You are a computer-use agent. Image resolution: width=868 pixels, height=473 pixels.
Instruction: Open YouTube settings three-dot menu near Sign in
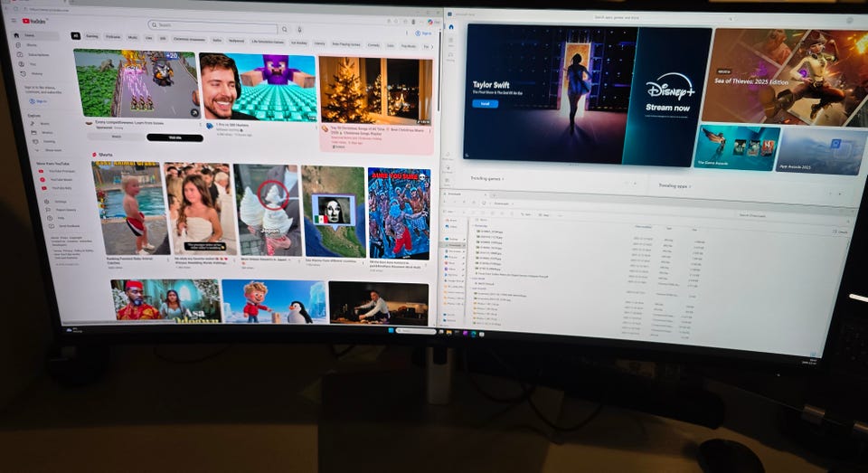tap(407, 33)
